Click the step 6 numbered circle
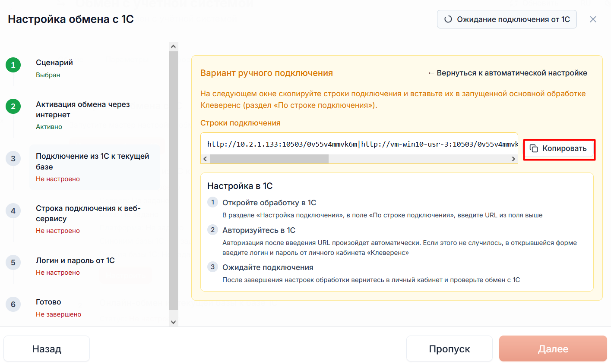This screenshot has height=364, width=611. click(x=13, y=304)
